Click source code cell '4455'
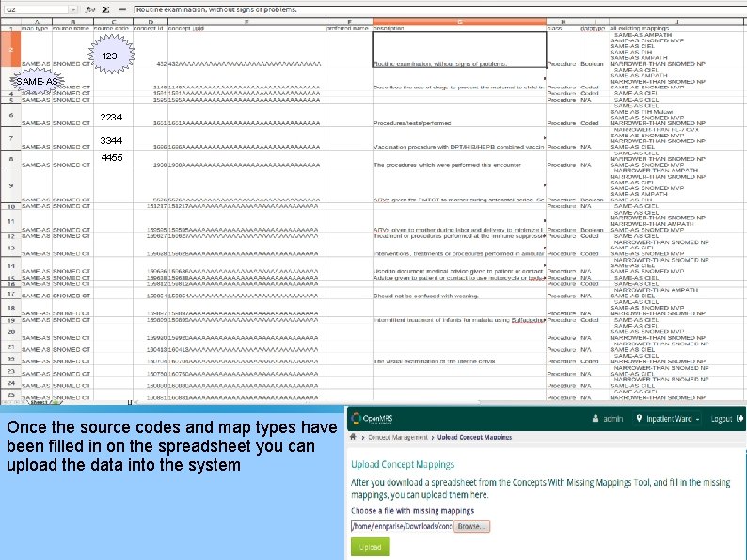Image resolution: width=747 pixels, height=560 pixels. pyautogui.click(x=114, y=159)
